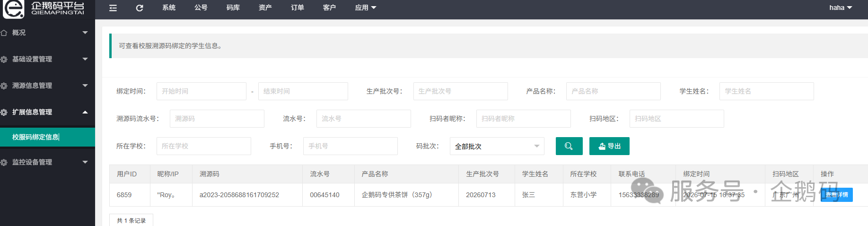The width and height of the screenshot is (868, 226).
Task: Expand the 概况 sidebar section
Action: point(47,33)
